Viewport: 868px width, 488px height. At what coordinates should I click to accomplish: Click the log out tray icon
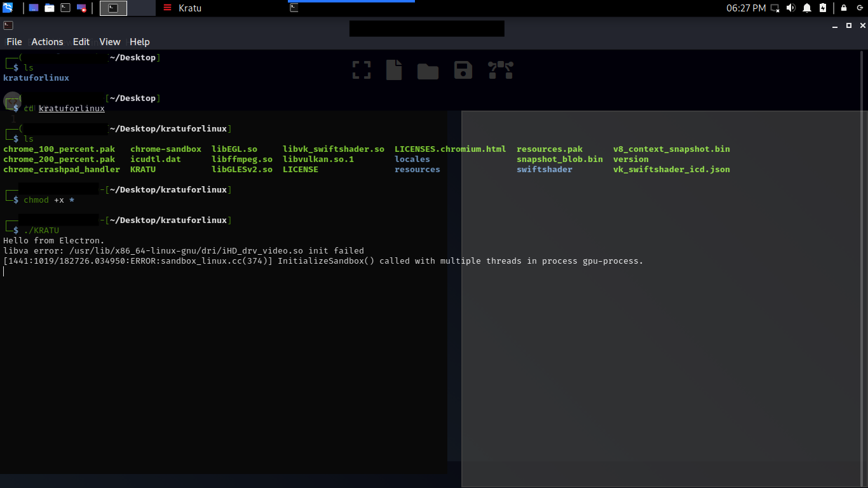[x=860, y=8]
